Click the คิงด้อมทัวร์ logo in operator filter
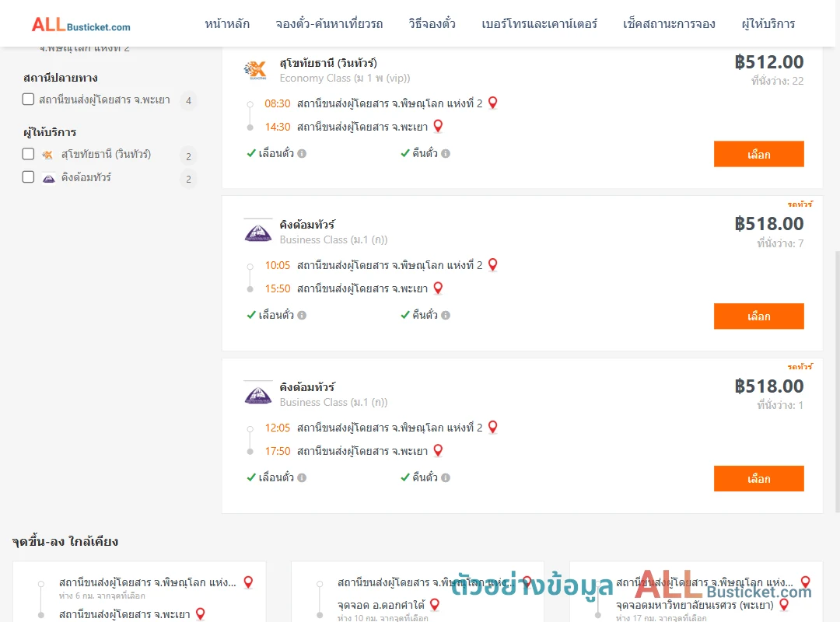The height and width of the screenshot is (622, 840). (49, 178)
